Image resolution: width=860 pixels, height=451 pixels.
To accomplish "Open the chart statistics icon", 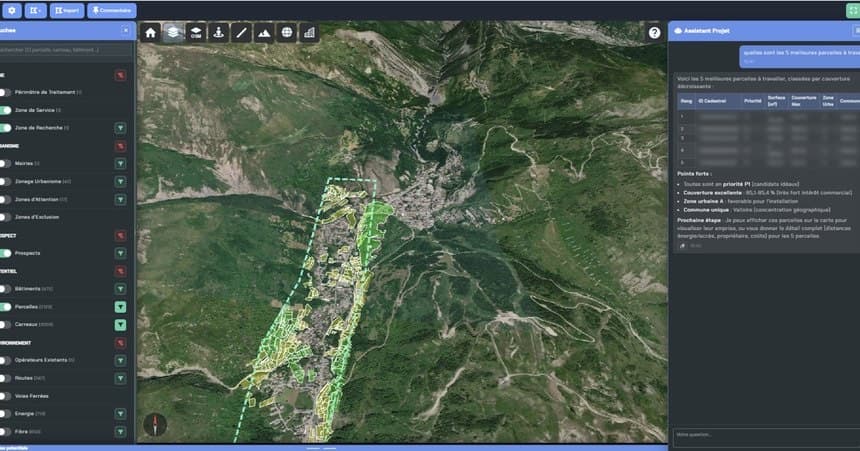I will click(309, 33).
